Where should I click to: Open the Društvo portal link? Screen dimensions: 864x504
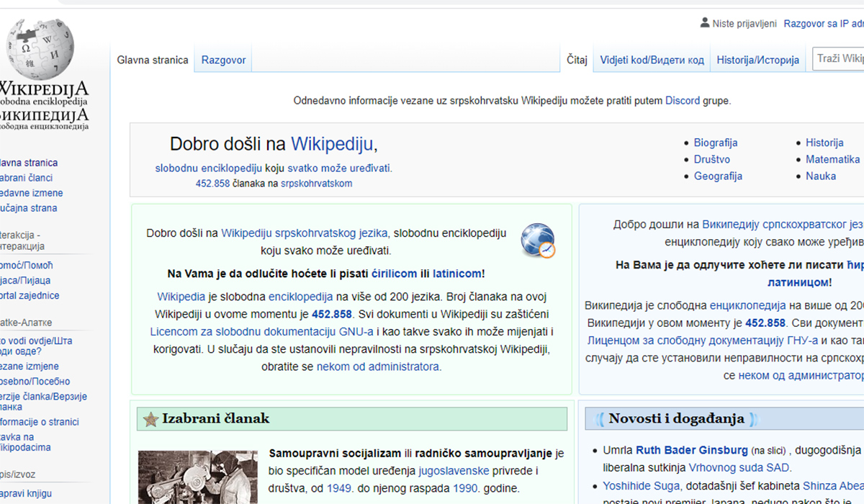(x=712, y=159)
